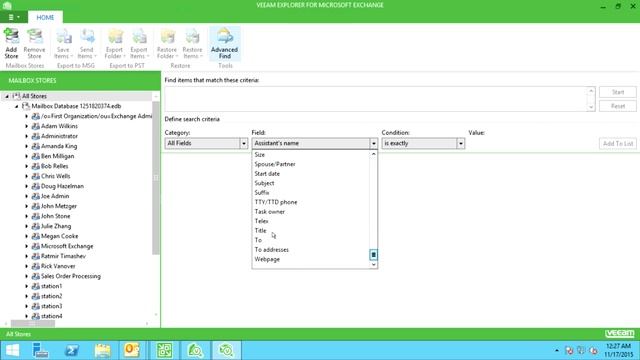Click the Add Store ribbon icon
The image size is (640, 360).
[x=11, y=43]
